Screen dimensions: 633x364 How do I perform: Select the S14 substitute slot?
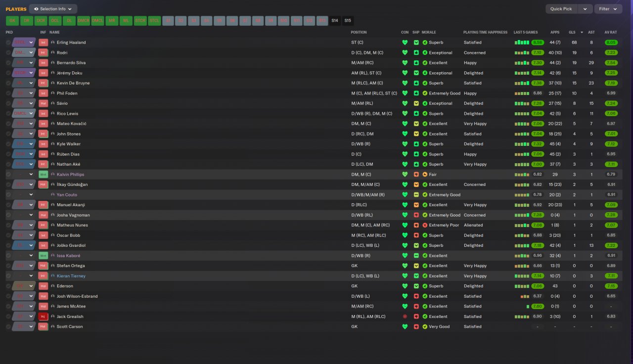[x=335, y=21]
